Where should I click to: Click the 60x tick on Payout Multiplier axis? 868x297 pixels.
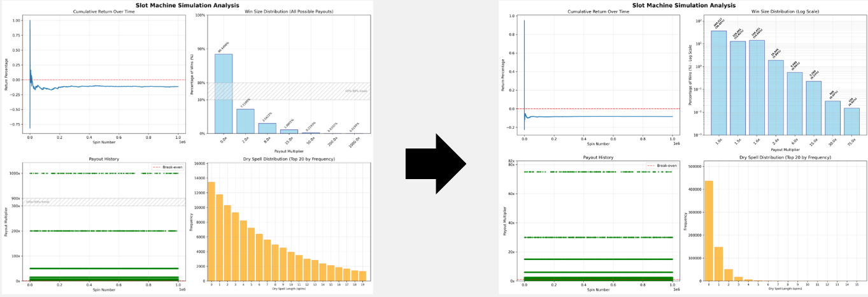511,194
